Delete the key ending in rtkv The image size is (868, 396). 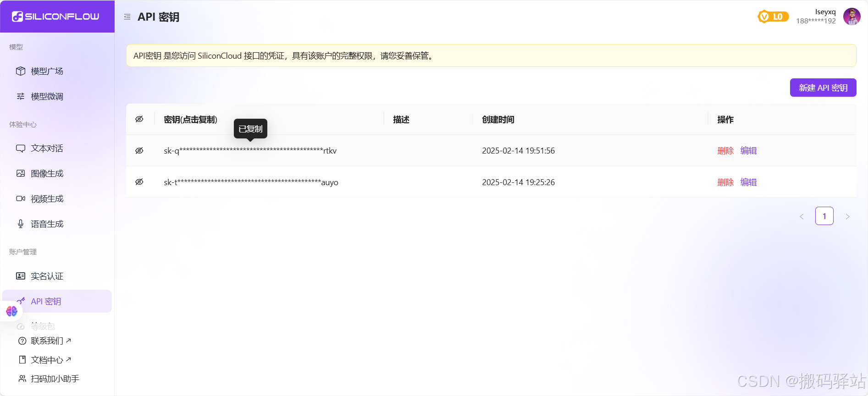click(725, 151)
